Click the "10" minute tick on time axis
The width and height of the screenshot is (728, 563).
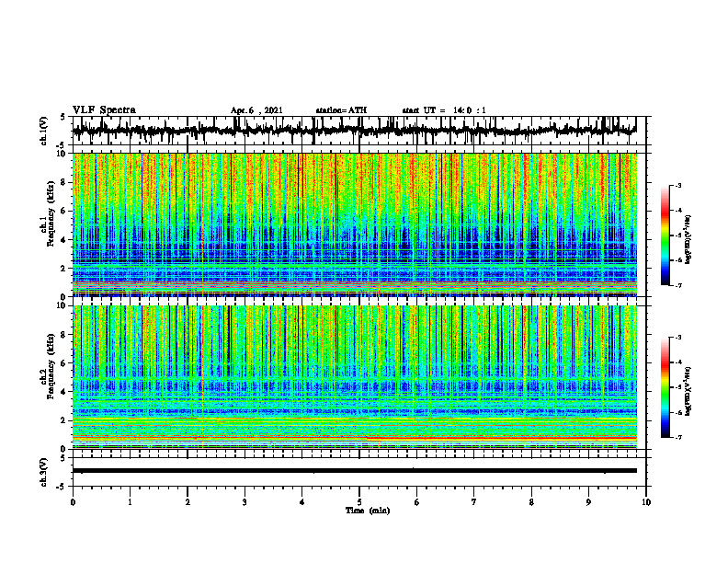(x=646, y=502)
